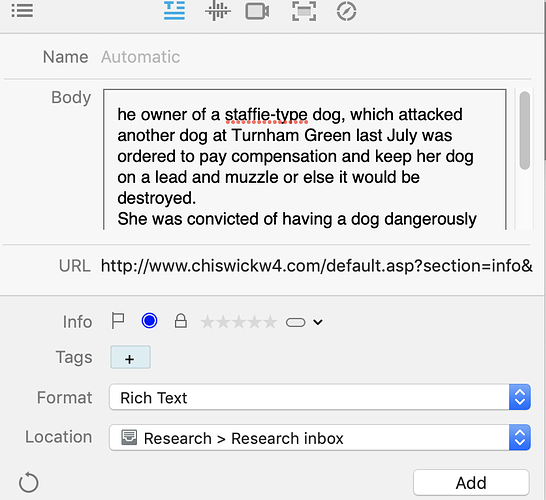Set the rating to five stars

point(270,322)
